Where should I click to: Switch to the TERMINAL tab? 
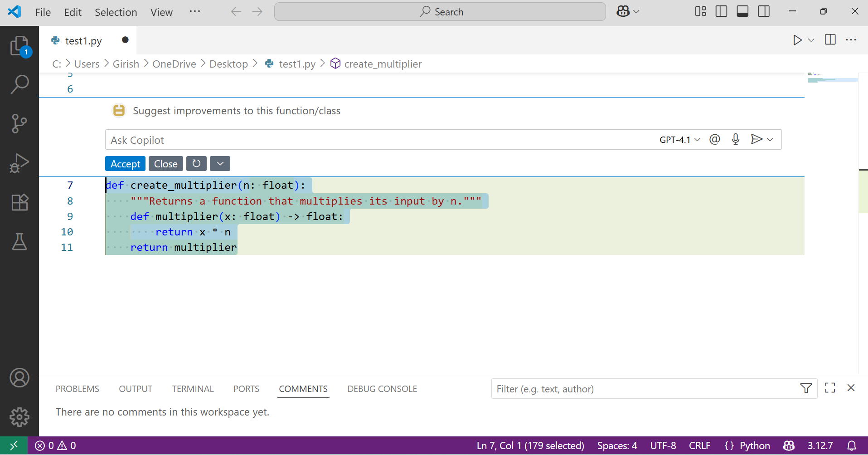tap(193, 389)
